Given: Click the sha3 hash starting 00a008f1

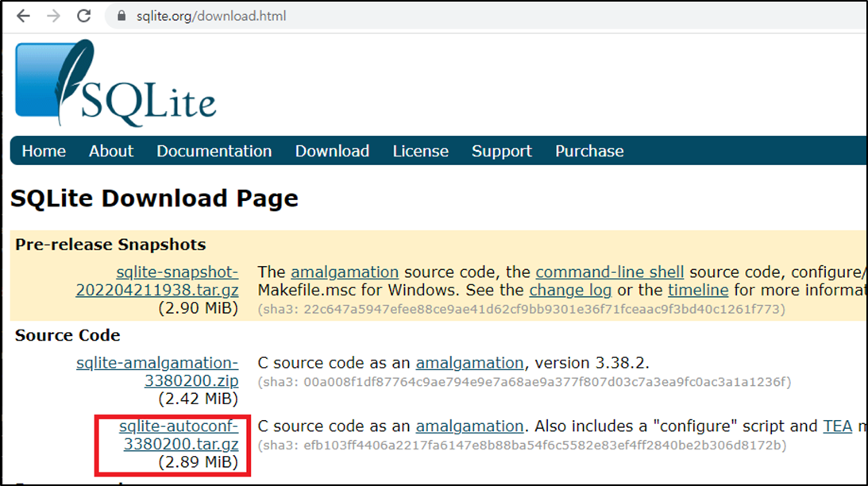Looking at the screenshot, I should 524,382.
